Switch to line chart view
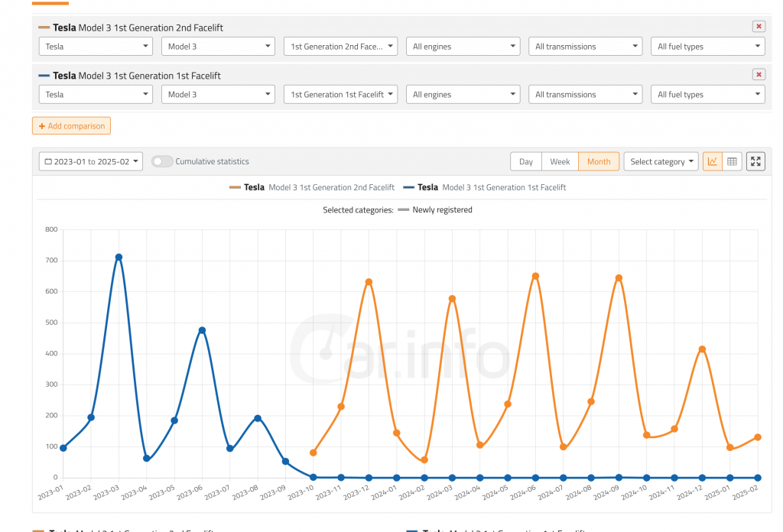 click(x=712, y=161)
